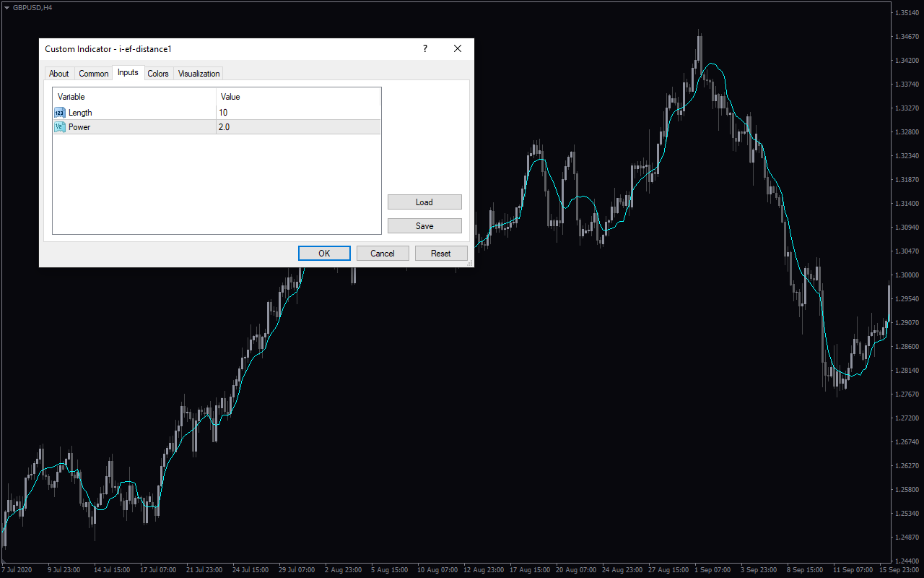Open the GBPUSD,H4 chart dropdown arrow
Image resolution: width=924 pixels, height=578 pixels.
(x=6, y=7)
